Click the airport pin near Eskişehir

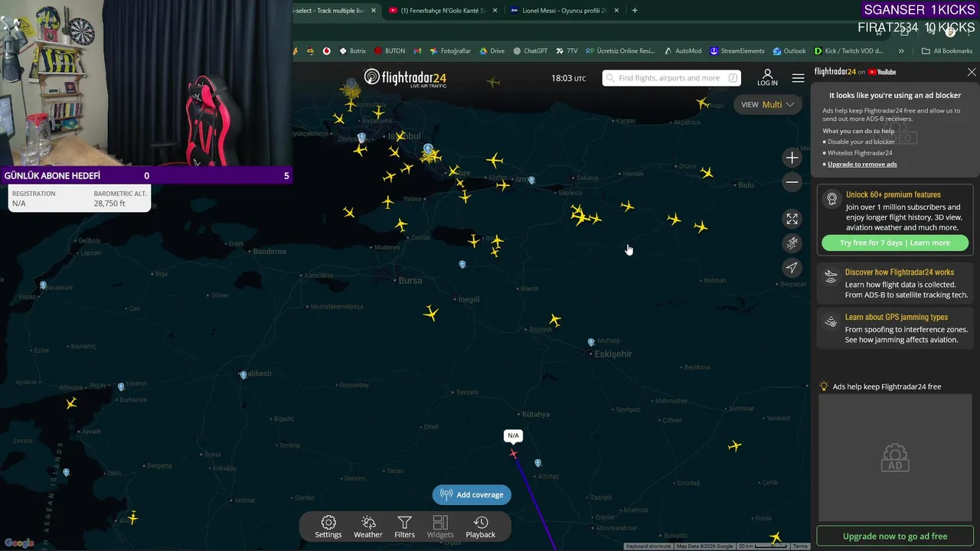click(x=591, y=342)
